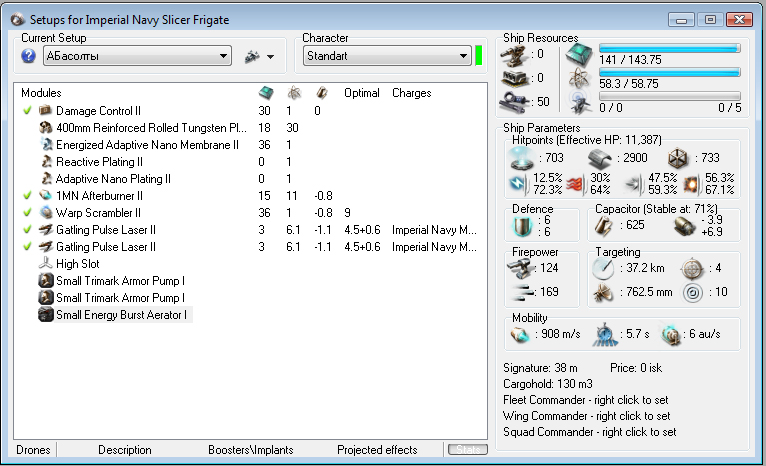
Task: Click Fleet Commander right click to set text
Action: [x=586, y=400]
